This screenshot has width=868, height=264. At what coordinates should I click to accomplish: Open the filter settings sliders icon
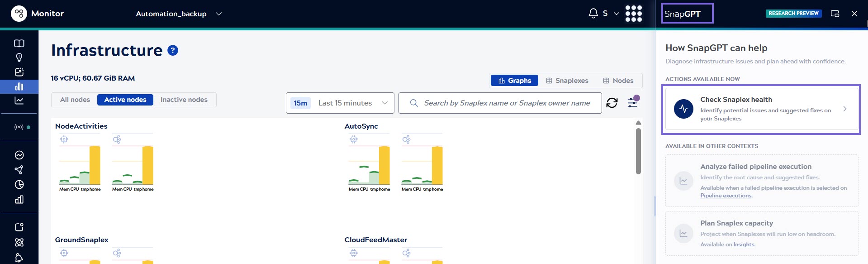coord(632,103)
